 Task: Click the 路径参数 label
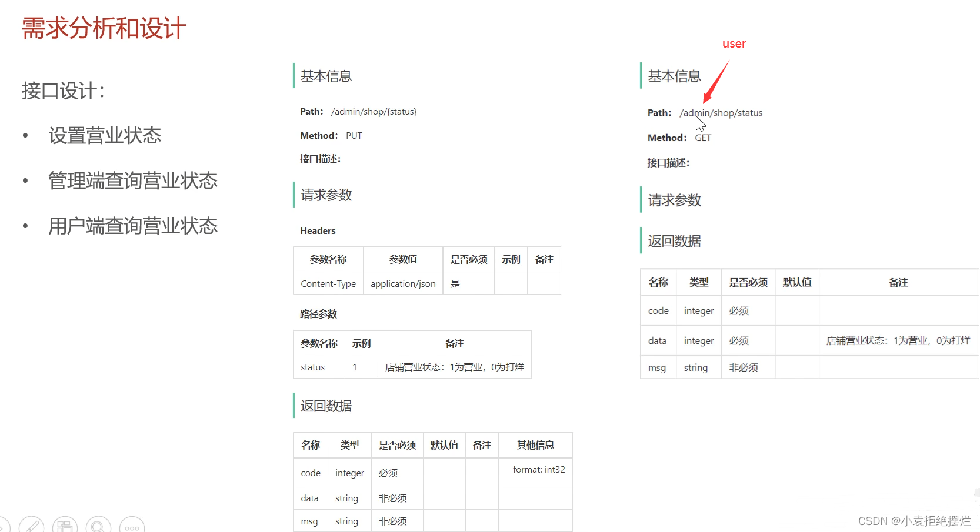pos(318,314)
